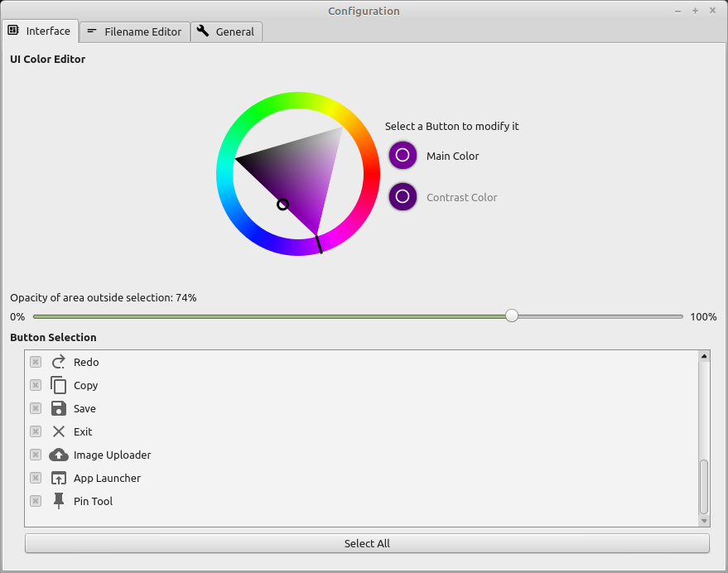Screen dimensions: 728x573
Task: Click the Redo arrow icon
Action: tap(59, 362)
